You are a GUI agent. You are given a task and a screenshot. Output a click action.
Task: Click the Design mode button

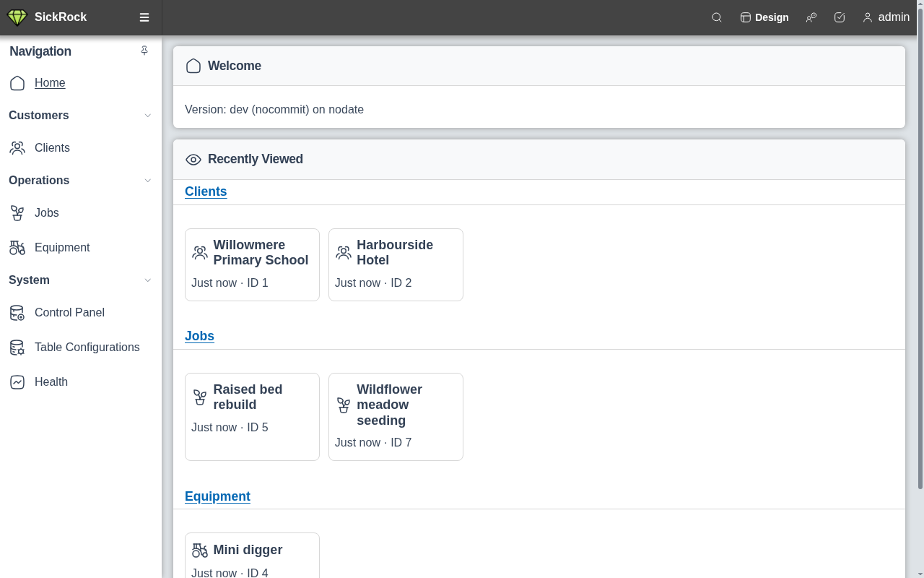point(764,17)
